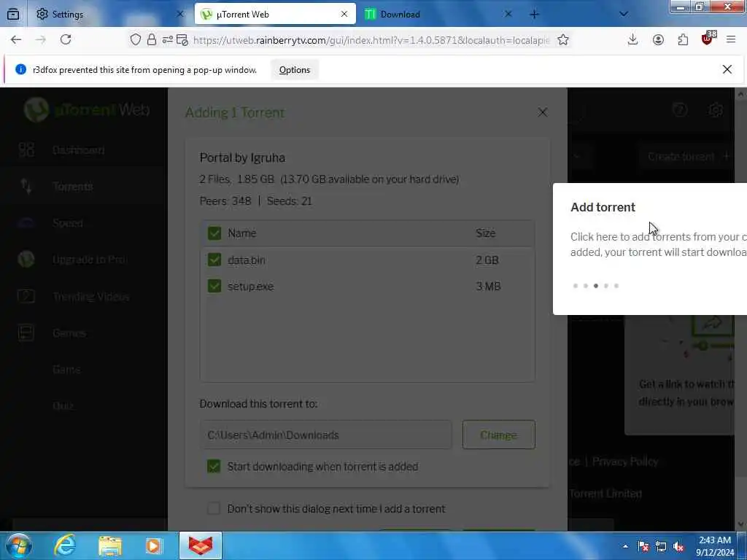Click the muted volume tray icon
747x560 pixels.
coord(678,547)
